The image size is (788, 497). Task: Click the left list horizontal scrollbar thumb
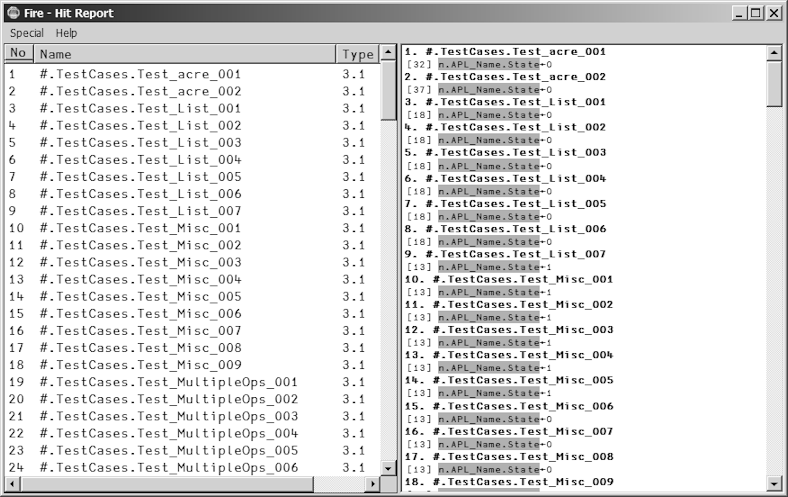167,484
